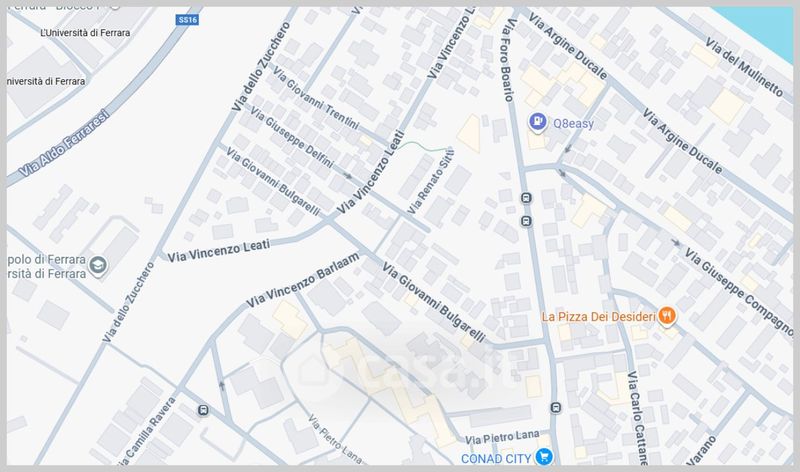Click upper bus stop icon on Via Foro Boario
The width and height of the screenshot is (800, 472).
click(527, 198)
